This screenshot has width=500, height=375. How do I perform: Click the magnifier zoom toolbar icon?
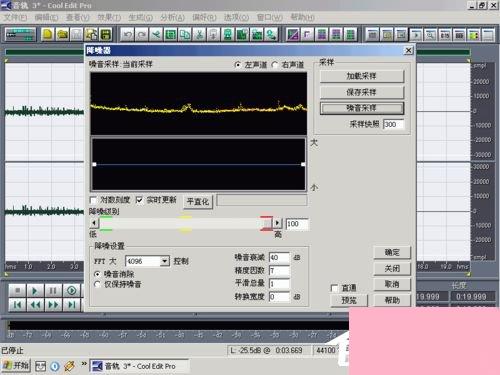pyautogui.click(x=430, y=34)
